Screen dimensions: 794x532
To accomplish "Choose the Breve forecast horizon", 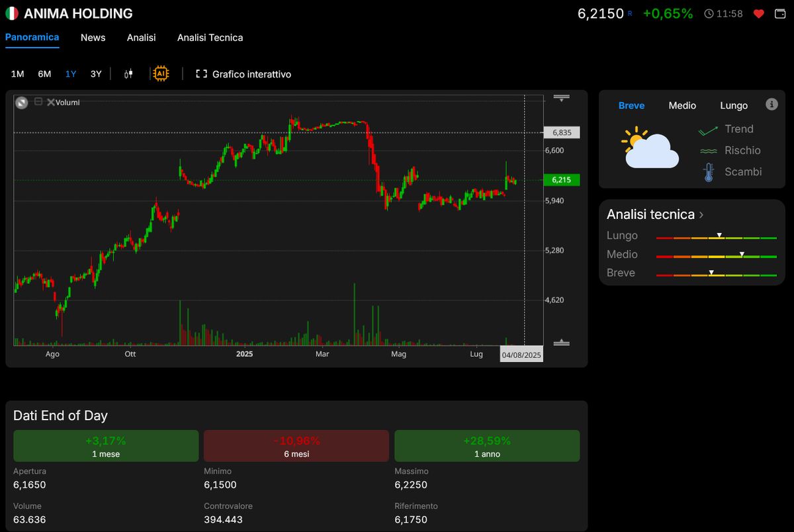I will pos(631,106).
